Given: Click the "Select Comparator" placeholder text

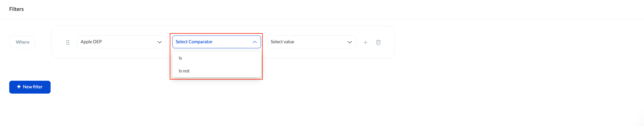Looking at the screenshot, I should 194,42.
